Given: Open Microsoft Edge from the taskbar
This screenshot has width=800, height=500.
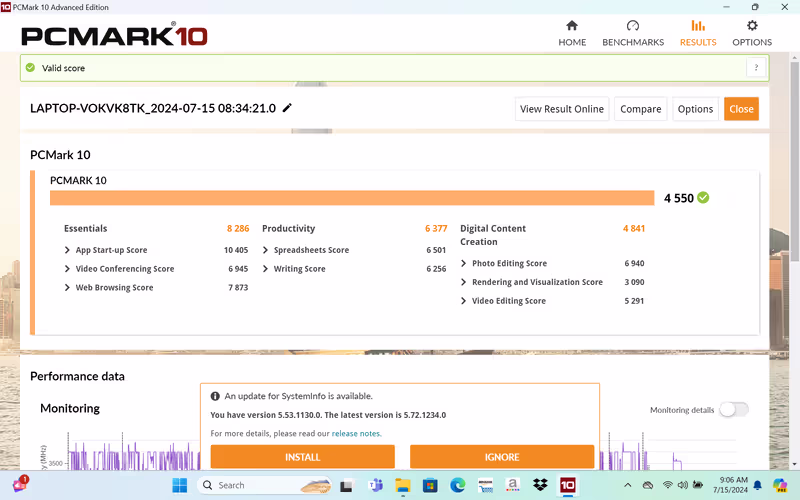Looking at the screenshot, I should [457, 485].
